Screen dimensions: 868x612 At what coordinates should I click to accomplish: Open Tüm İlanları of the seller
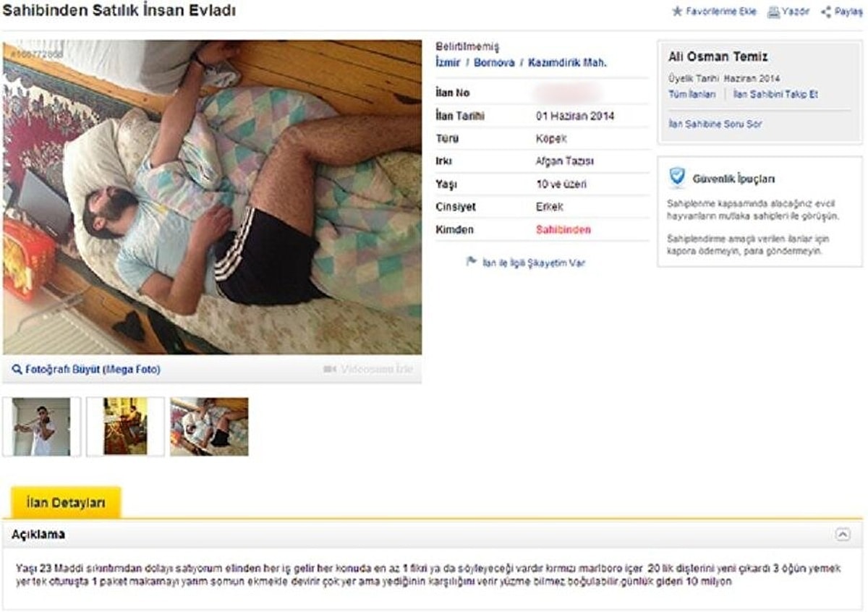click(x=692, y=95)
